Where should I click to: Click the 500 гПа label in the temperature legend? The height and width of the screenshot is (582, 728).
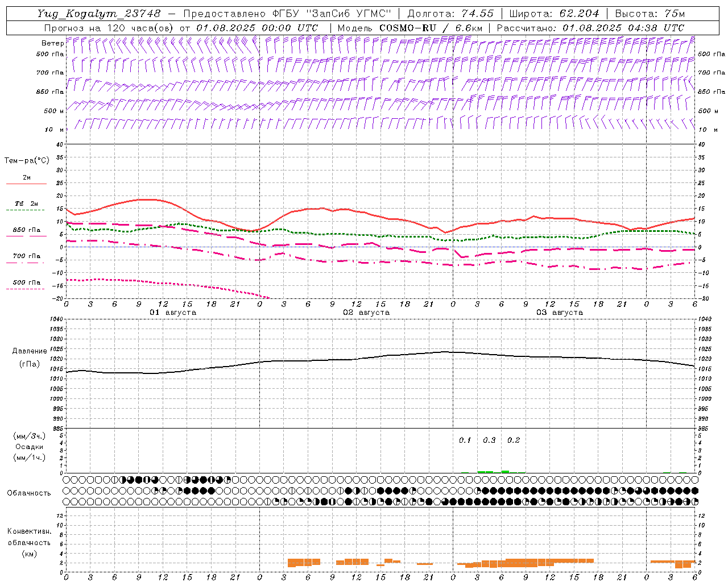27,282
